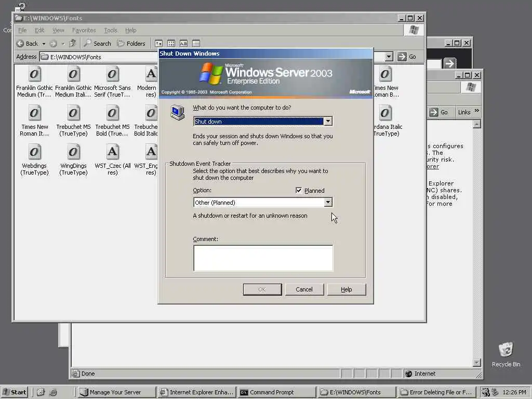Select the Modern font file icon
Screen dimensions: 532x399
pyautogui.click(x=151, y=74)
